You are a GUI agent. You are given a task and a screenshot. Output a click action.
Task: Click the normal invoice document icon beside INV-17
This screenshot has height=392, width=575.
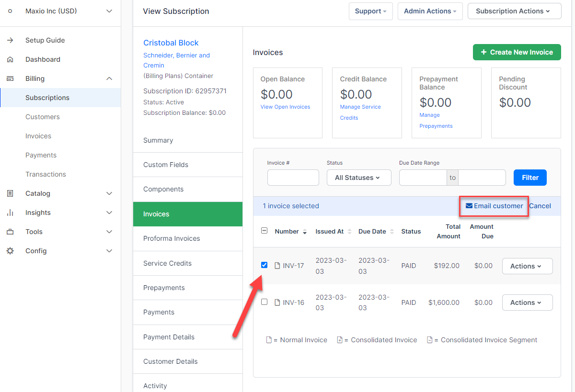[277, 265]
